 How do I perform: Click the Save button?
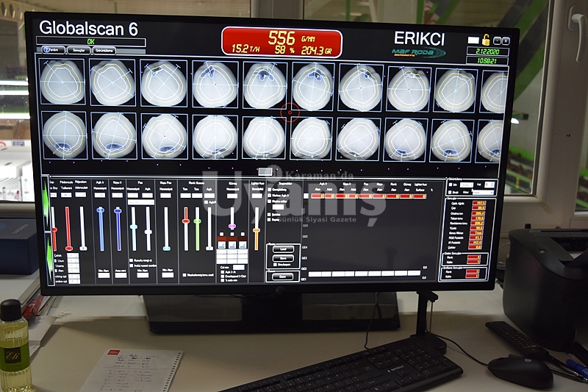pos(283,258)
